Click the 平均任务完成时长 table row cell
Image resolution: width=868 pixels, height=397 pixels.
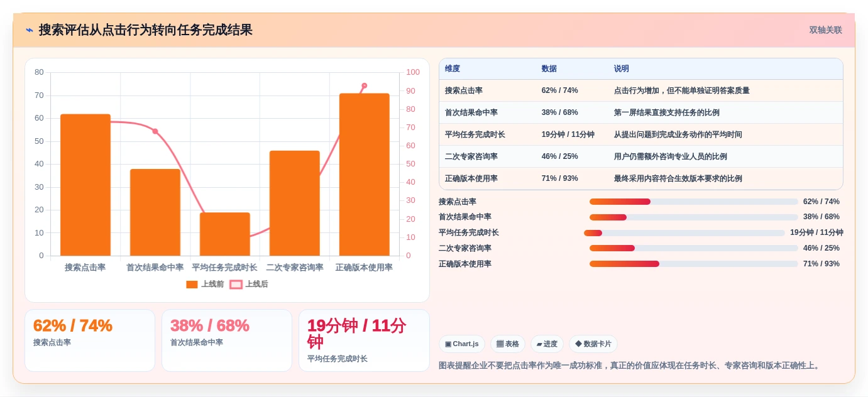pyautogui.click(x=475, y=135)
